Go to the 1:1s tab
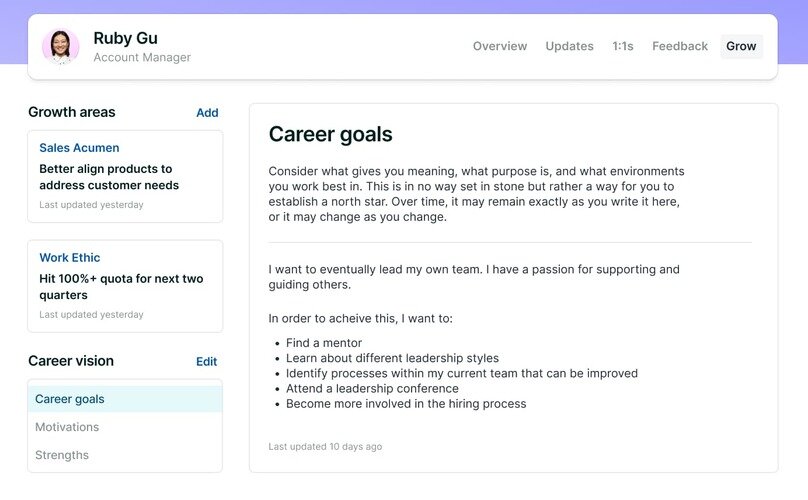The height and width of the screenshot is (500, 808). [622, 46]
